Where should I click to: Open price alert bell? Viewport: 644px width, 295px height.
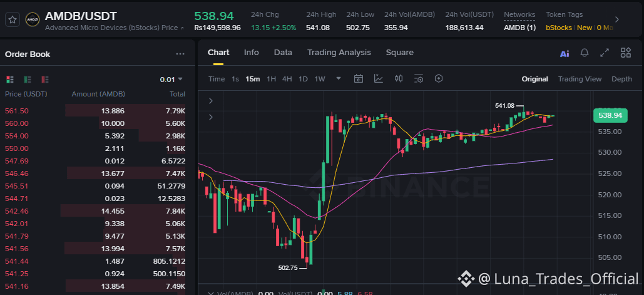point(585,53)
